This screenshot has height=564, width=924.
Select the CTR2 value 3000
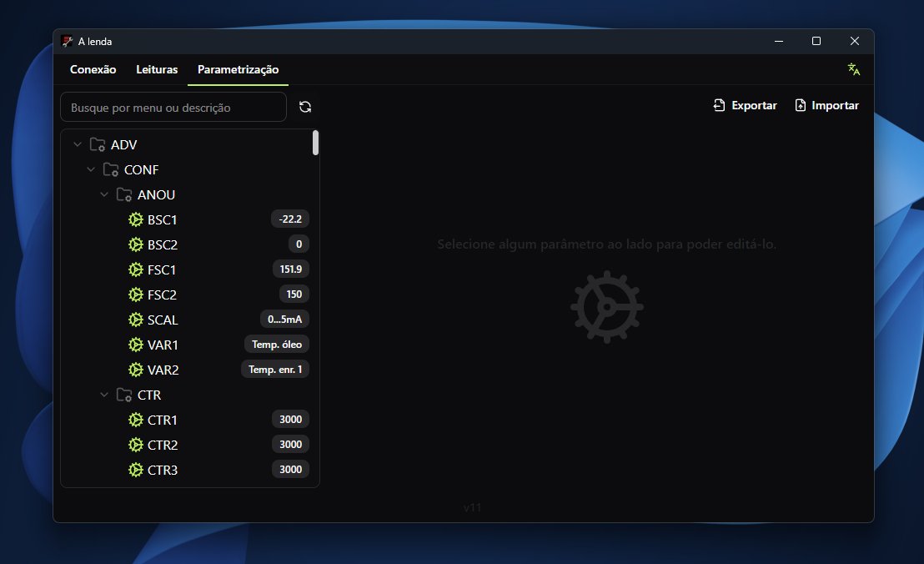pyautogui.click(x=290, y=445)
